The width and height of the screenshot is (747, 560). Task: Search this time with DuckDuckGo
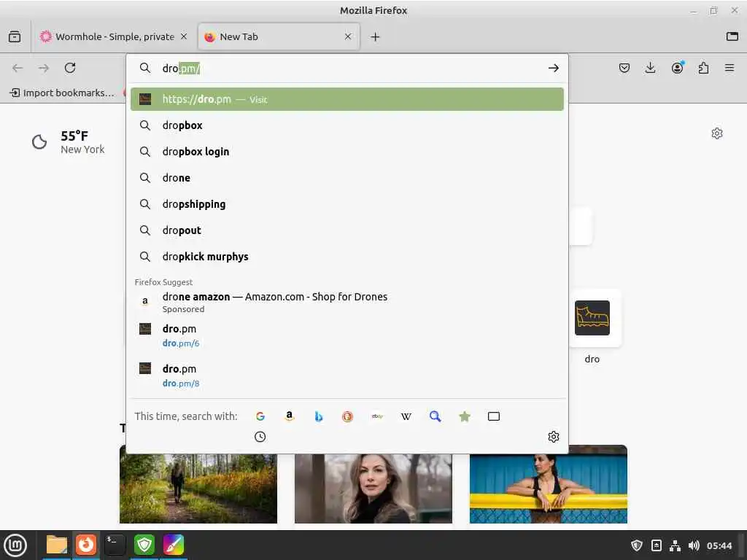click(x=348, y=416)
